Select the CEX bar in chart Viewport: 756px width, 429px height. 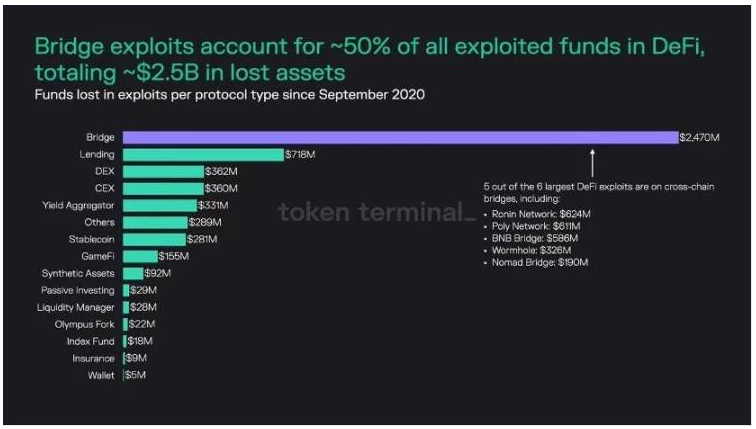coord(163,188)
